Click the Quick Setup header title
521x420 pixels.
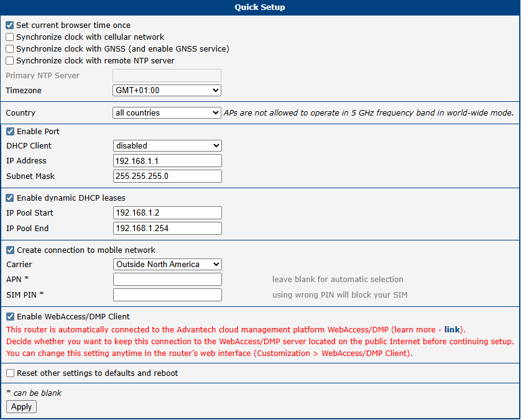point(260,7)
